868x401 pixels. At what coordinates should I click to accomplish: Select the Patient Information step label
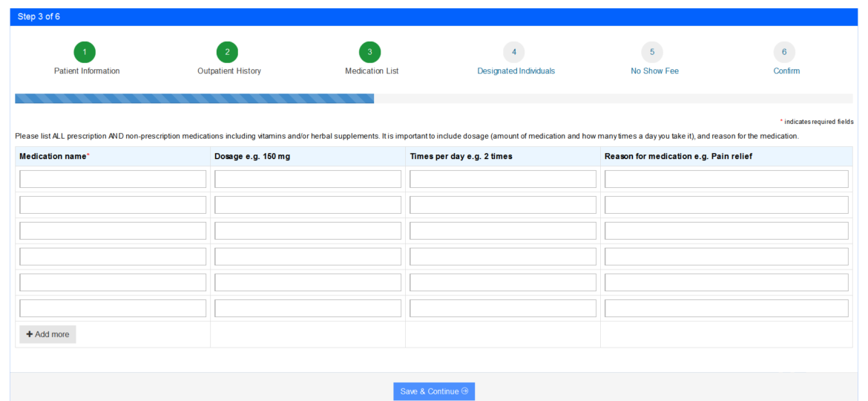(x=87, y=71)
